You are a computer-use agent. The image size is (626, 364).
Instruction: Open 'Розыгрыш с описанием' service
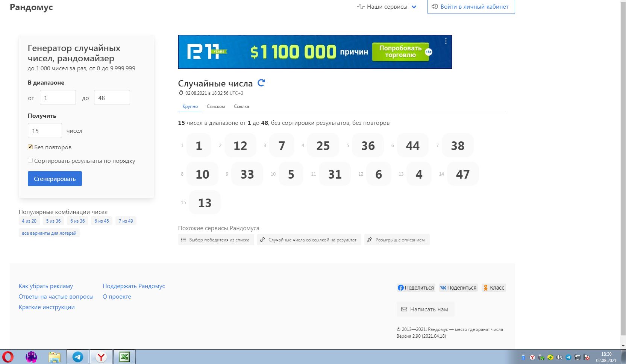(397, 240)
